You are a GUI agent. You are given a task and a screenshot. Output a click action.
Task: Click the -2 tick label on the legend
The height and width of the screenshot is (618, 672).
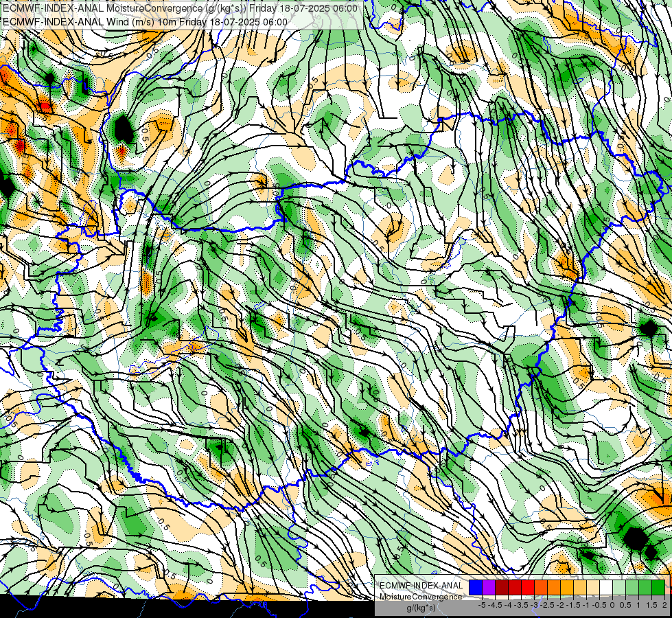561,605
